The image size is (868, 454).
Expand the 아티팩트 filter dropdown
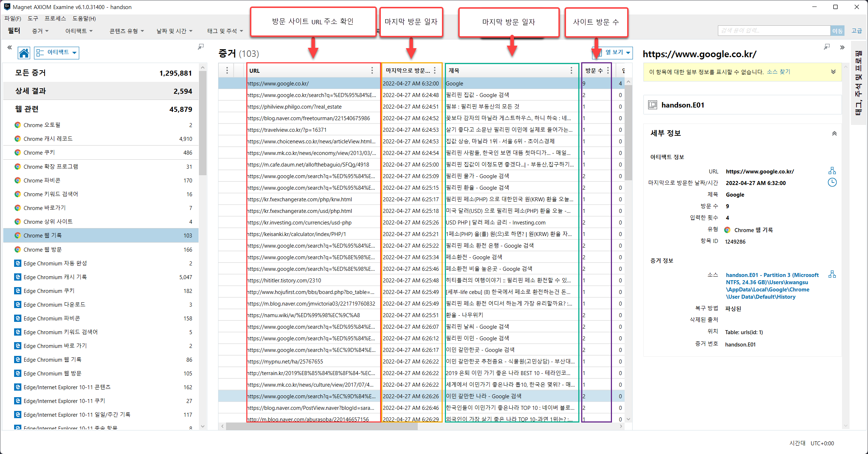tap(79, 31)
